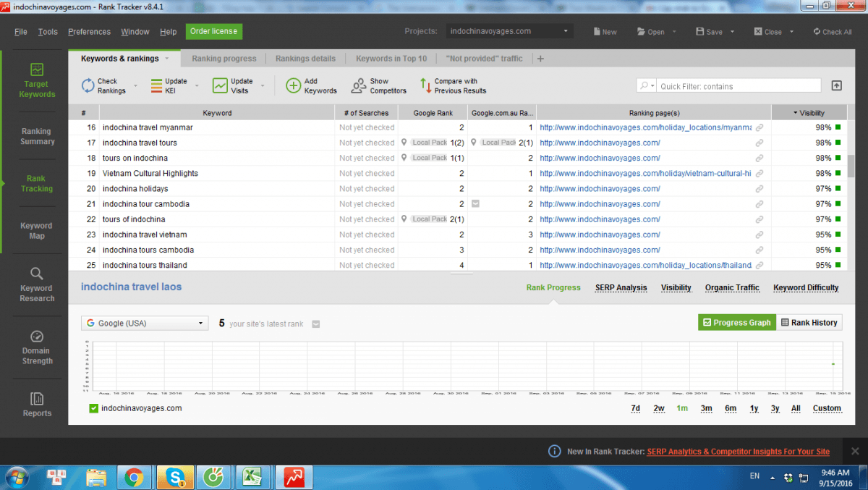Click the export icon beside Quick Filter
Viewport: 868px width, 490px height.
pos(836,85)
